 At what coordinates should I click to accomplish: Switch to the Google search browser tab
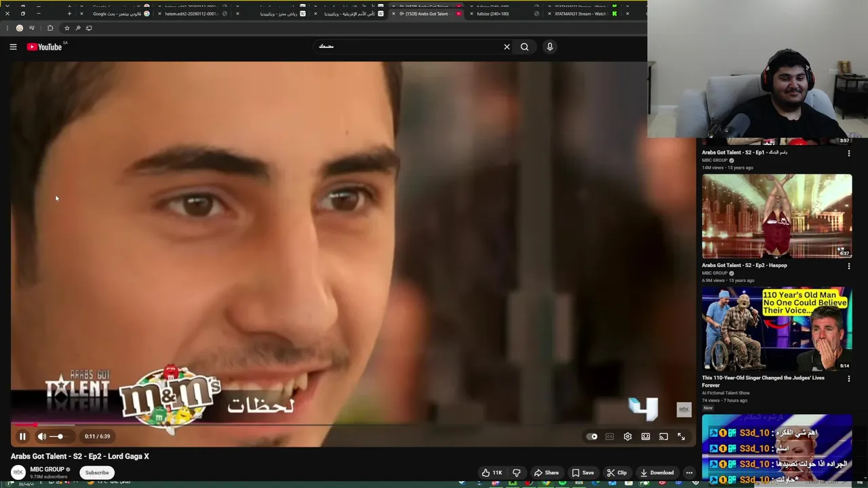[x=117, y=14]
